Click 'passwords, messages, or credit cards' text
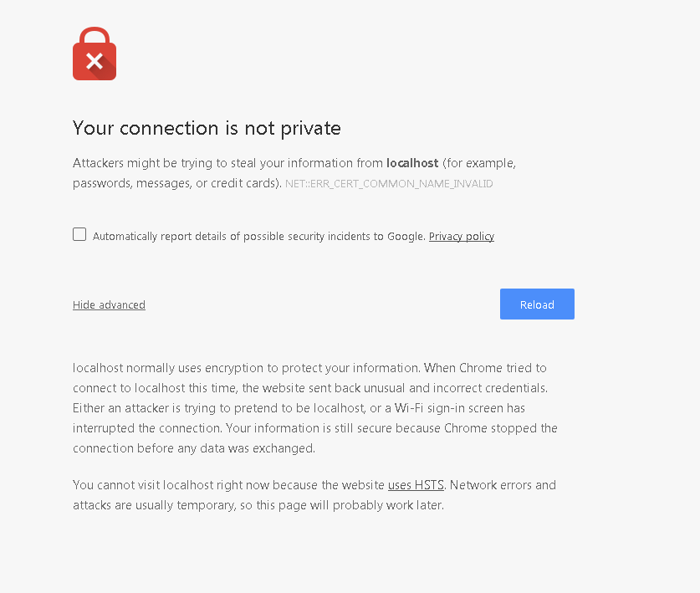 click(x=176, y=183)
